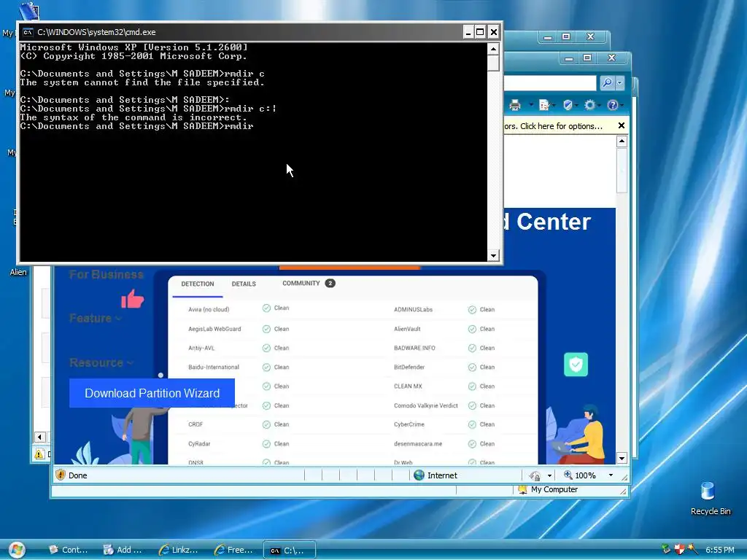This screenshot has height=560, width=747.
Task: Expand the Help dropdown arrow
Action: click(x=622, y=105)
